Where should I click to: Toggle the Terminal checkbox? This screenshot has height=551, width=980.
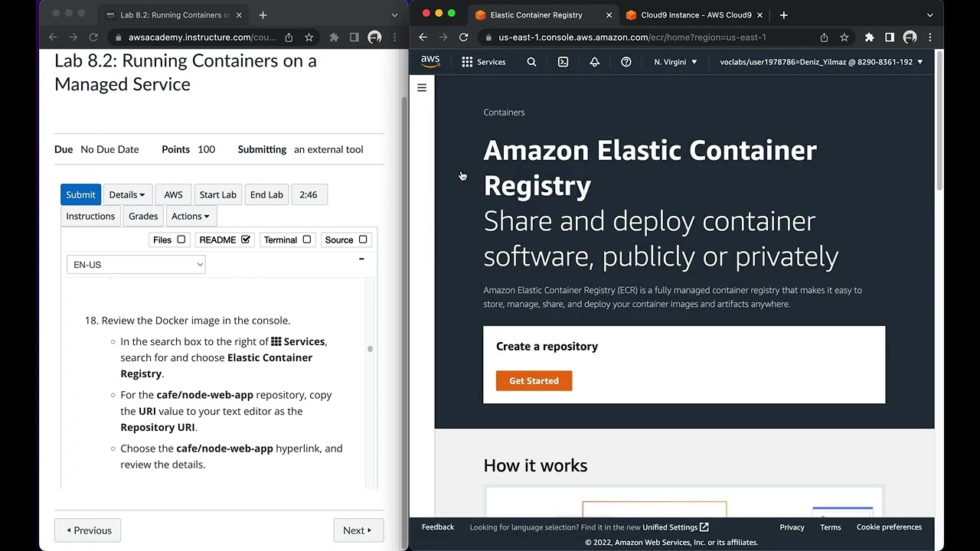[x=307, y=240]
